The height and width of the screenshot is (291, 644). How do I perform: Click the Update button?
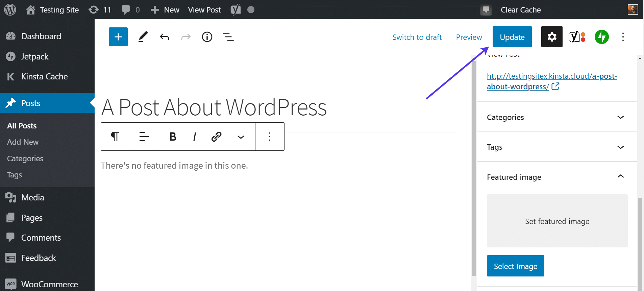[512, 37]
